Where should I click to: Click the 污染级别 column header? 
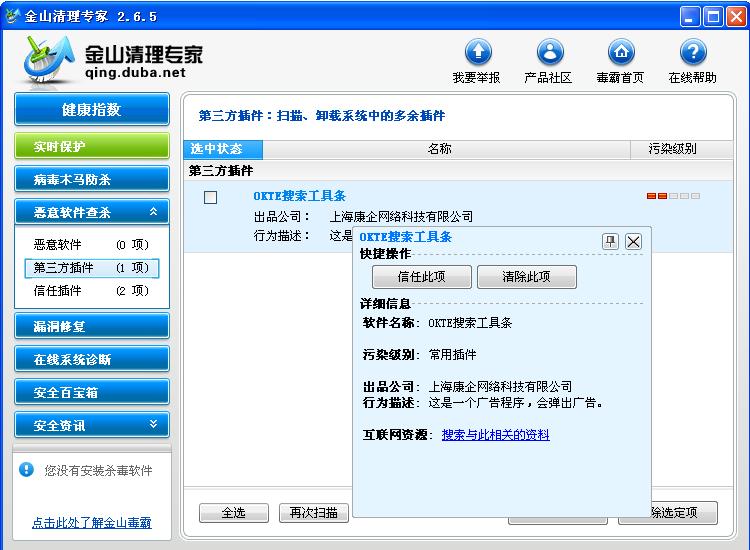pyautogui.click(x=682, y=149)
